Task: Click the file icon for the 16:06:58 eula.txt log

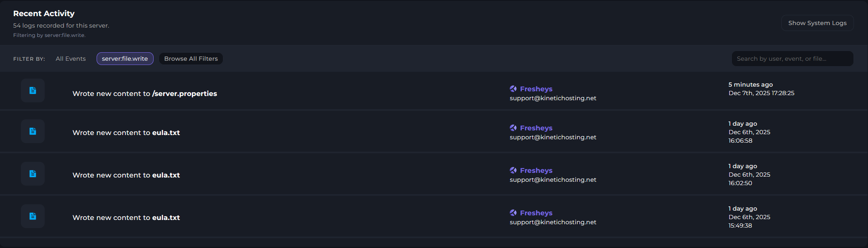Action: tap(33, 131)
